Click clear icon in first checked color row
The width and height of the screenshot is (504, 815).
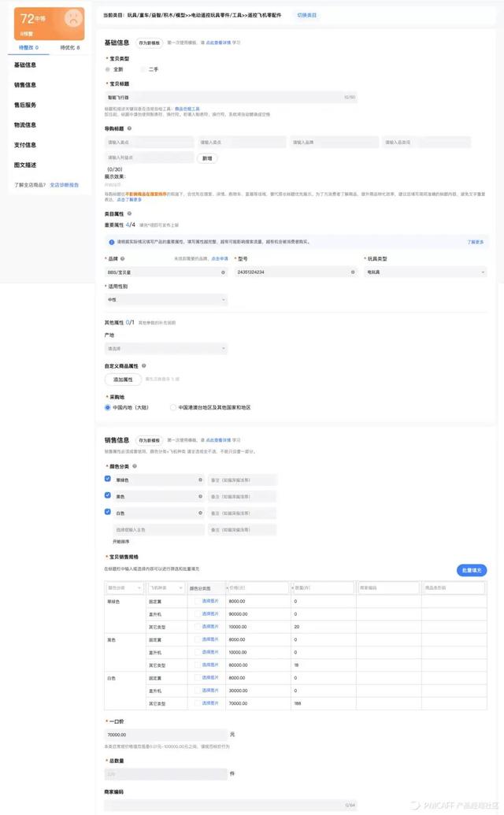click(x=201, y=480)
